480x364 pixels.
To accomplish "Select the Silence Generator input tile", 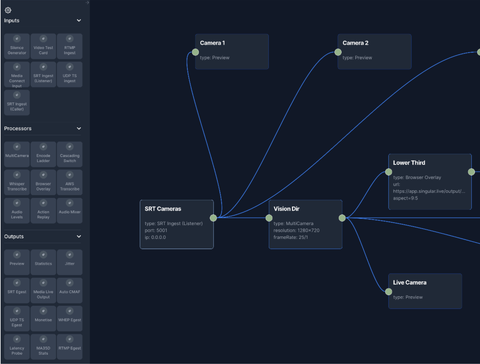I will (17, 46).
